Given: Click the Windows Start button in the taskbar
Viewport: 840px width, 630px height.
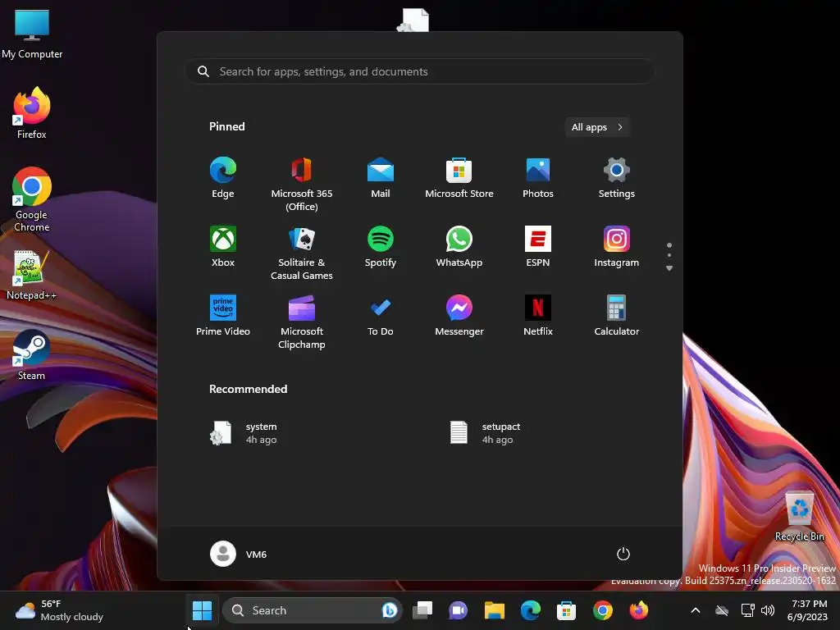Looking at the screenshot, I should click(x=202, y=610).
